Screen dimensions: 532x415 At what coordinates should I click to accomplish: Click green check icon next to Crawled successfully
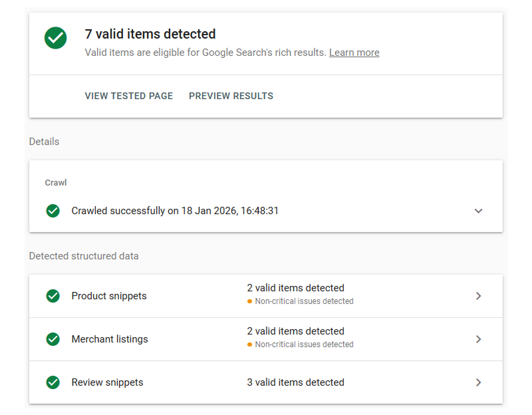53,211
